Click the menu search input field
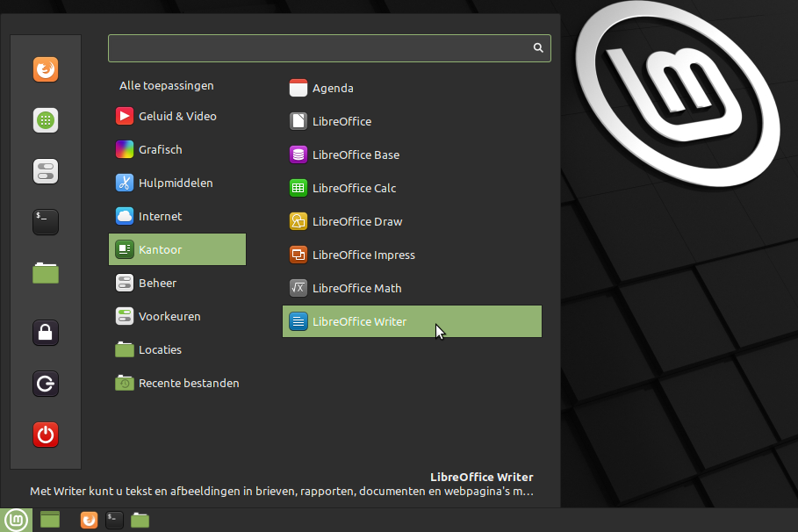Viewport: 798px width, 532px height. click(x=320, y=48)
